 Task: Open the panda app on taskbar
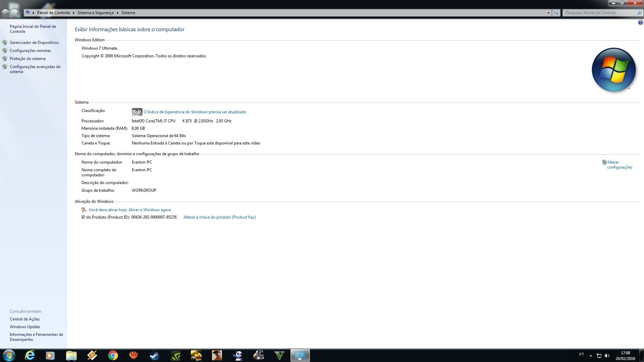click(238, 355)
